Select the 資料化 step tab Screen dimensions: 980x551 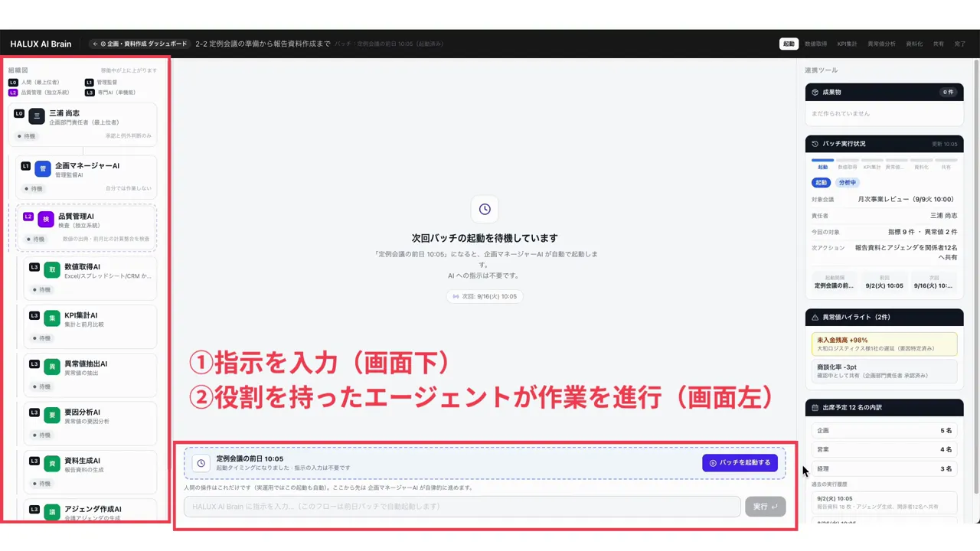914,44
